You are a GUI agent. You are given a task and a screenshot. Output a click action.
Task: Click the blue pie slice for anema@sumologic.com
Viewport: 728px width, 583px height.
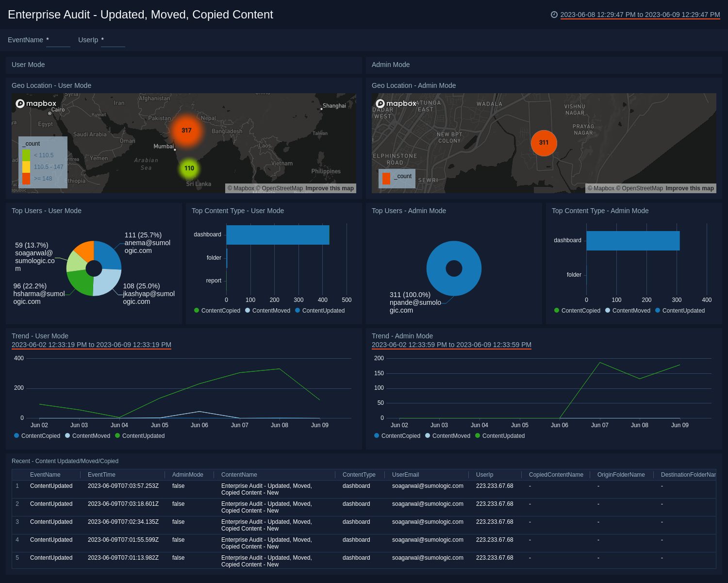click(107, 254)
